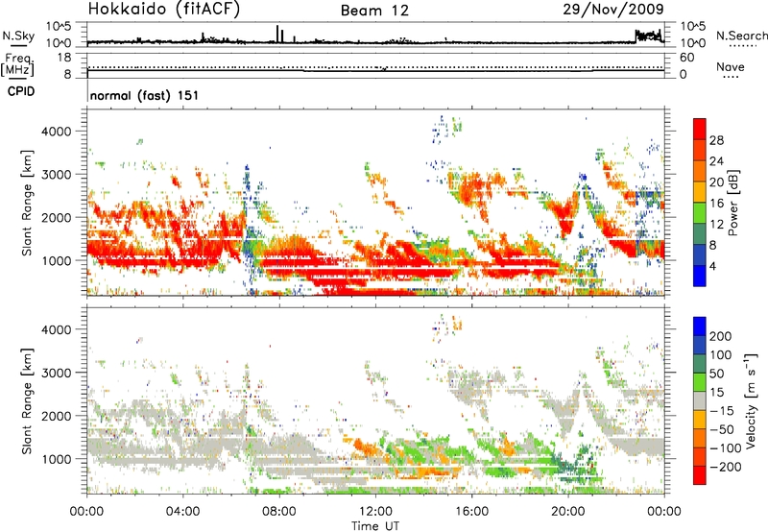Click the '60' tick on Nave axis
Screen dimensions: 768x532
[687, 58]
